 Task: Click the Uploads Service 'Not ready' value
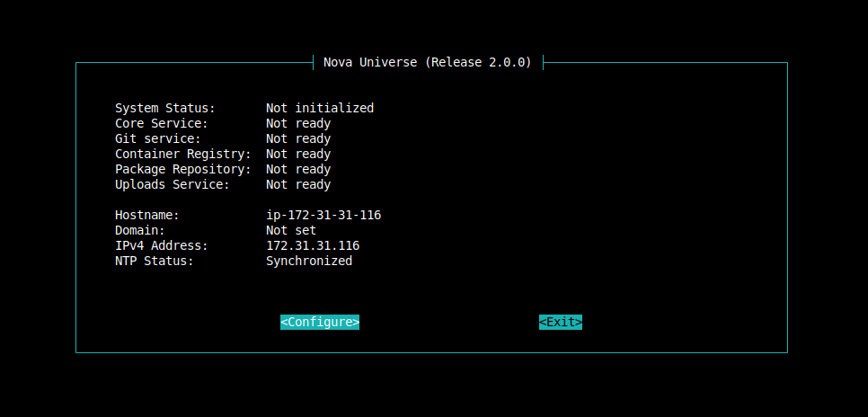coord(298,184)
